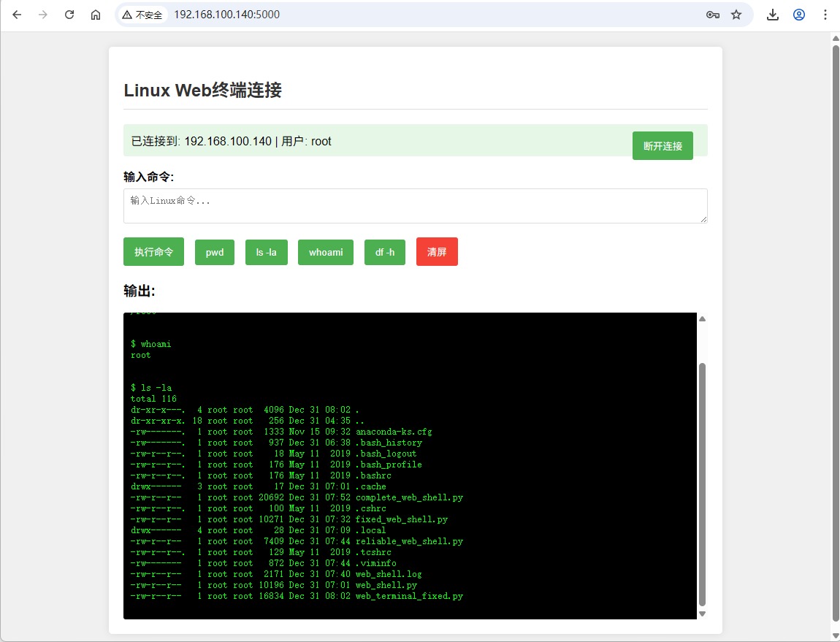Viewport: 840px width, 642px height.
Task: Click the page vertical scrollbar thumb
Action: click(x=836, y=332)
